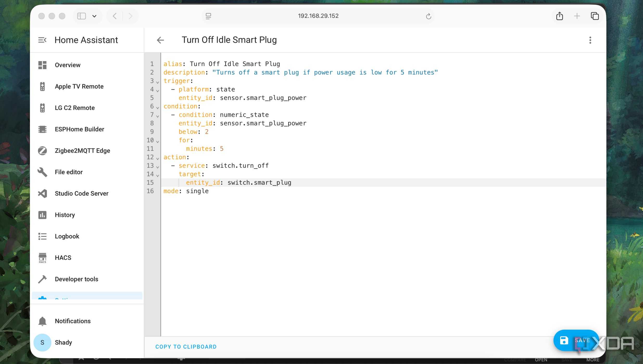Collapse the trigger block on line 3
This screenshot has height=364, width=643.
click(x=157, y=82)
